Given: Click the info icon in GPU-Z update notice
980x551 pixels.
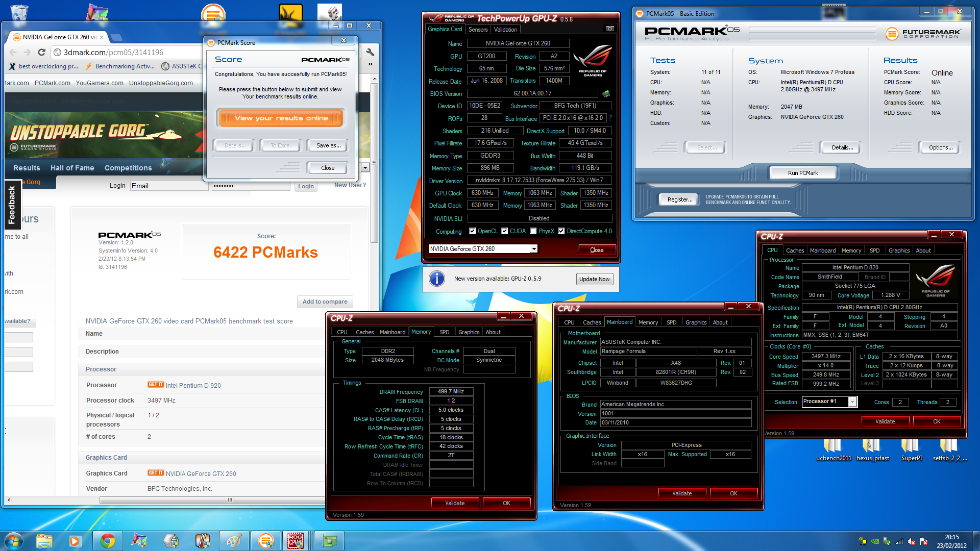Looking at the screenshot, I should [x=437, y=279].
